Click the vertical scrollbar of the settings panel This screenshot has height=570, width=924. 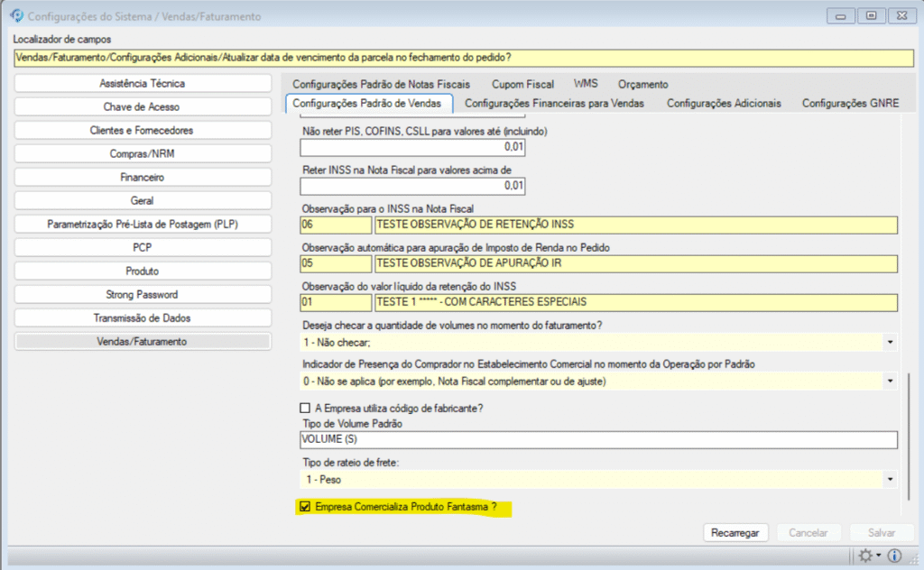click(x=908, y=433)
